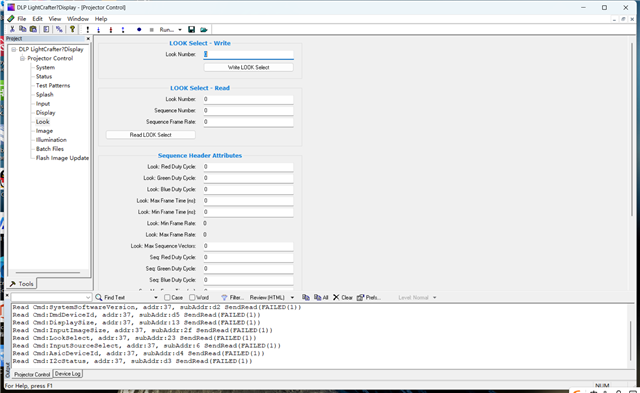Enable the Case checkbox

pos(167,298)
